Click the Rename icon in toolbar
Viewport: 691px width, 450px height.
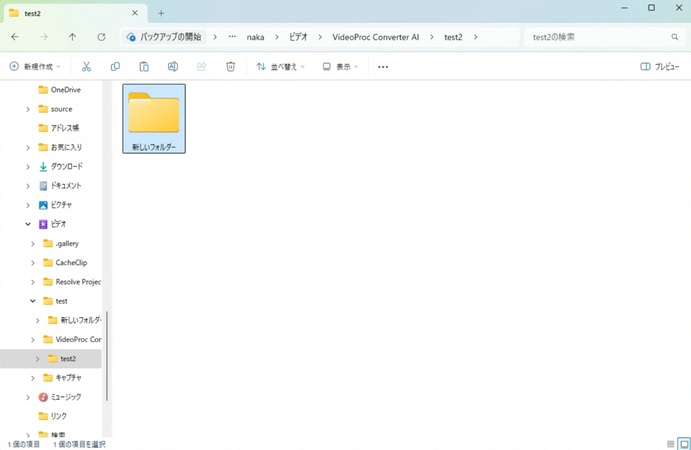[173, 67]
